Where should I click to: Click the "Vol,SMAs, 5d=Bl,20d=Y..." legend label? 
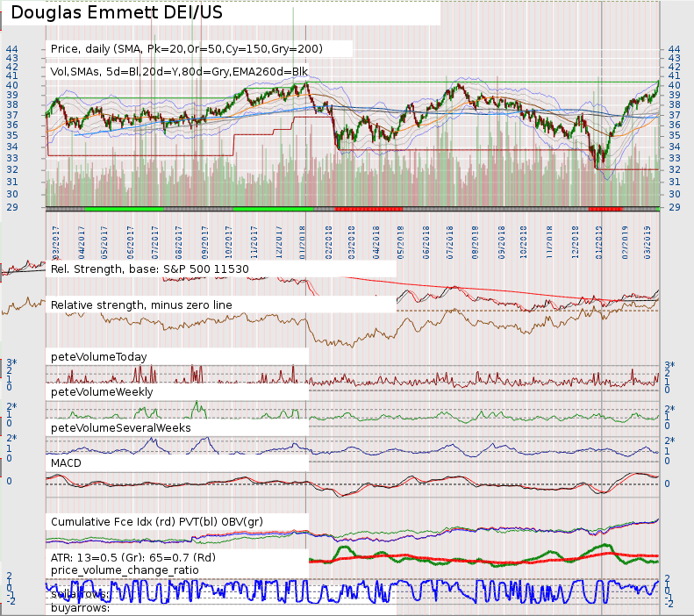(x=179, y=71)
